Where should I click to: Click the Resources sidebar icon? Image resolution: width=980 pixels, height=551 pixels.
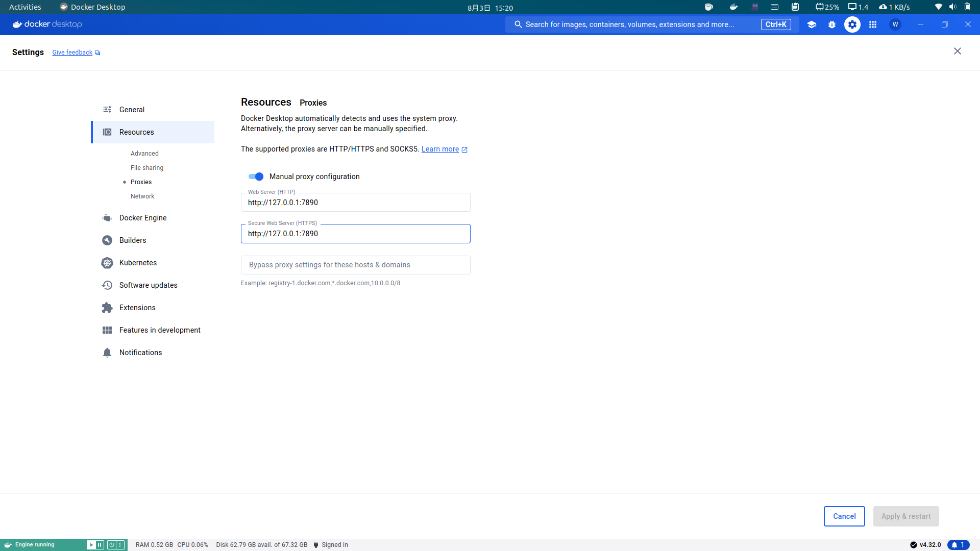107,132
